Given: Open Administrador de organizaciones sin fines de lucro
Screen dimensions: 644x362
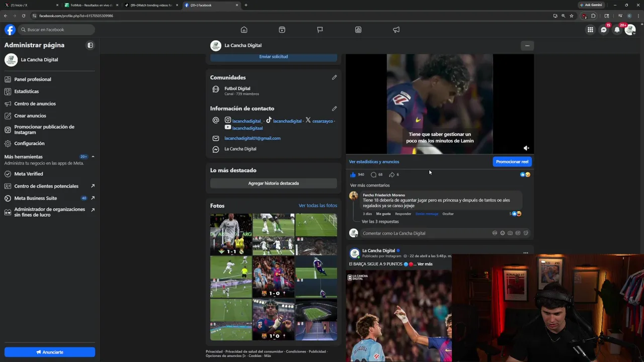Looking at the screenshot, I should (49, 212).
